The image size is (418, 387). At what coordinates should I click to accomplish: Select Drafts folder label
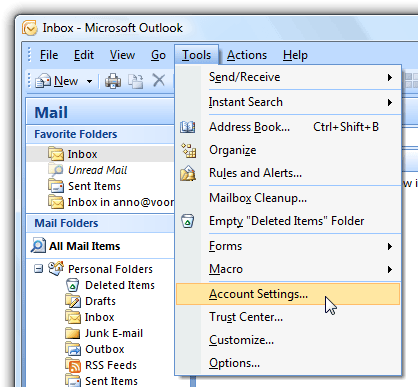[100, 301]
